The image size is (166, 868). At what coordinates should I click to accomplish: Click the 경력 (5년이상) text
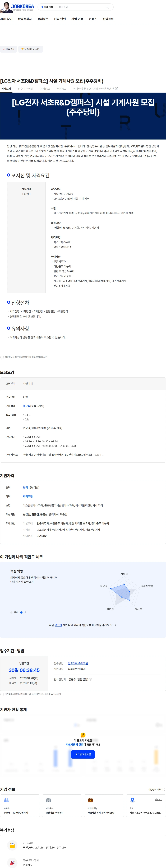click(x=31, y=488)
